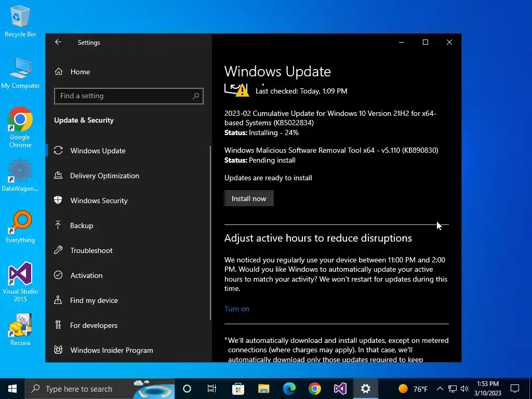532x399 pixels.
Task: Click 'Status: Pending install' text
Action: (260, 160)
